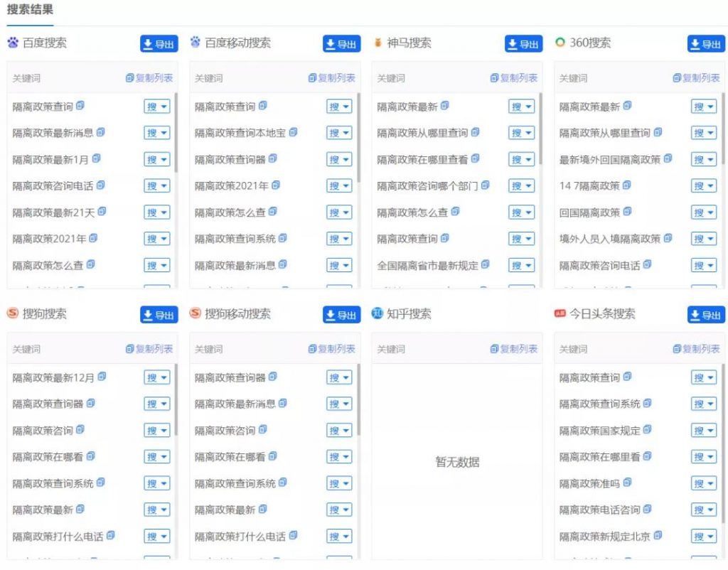The height and width of the screenshot is (570, 728).
Task: Click 复制列表 in the 搜狗移动搜索 panel
Action: [x=331, y=348]
